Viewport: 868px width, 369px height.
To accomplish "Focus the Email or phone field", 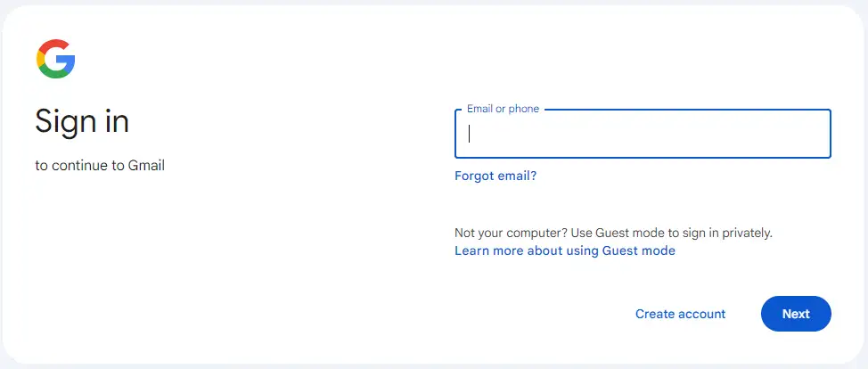I will [x=643, y=134].
